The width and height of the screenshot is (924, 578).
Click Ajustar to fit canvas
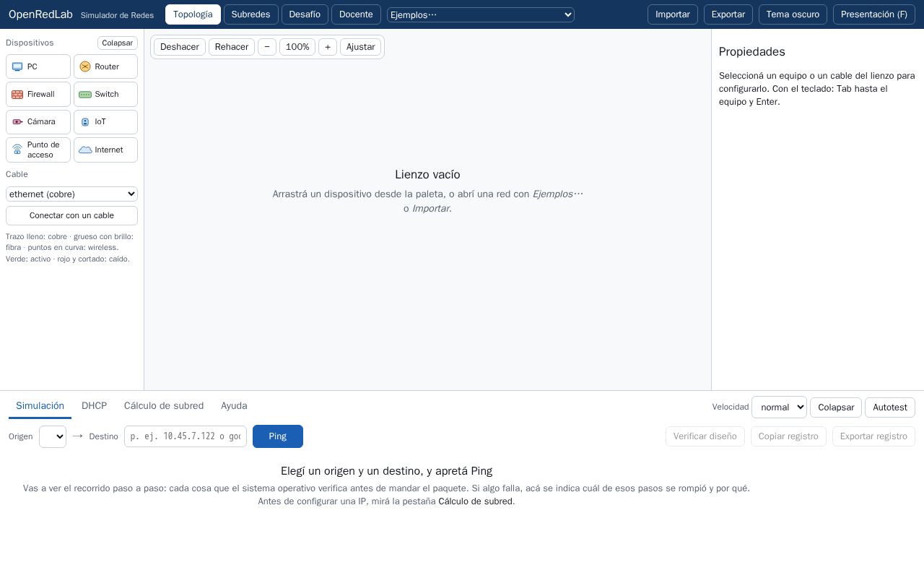pyautogui.click(x=361, y=47)
